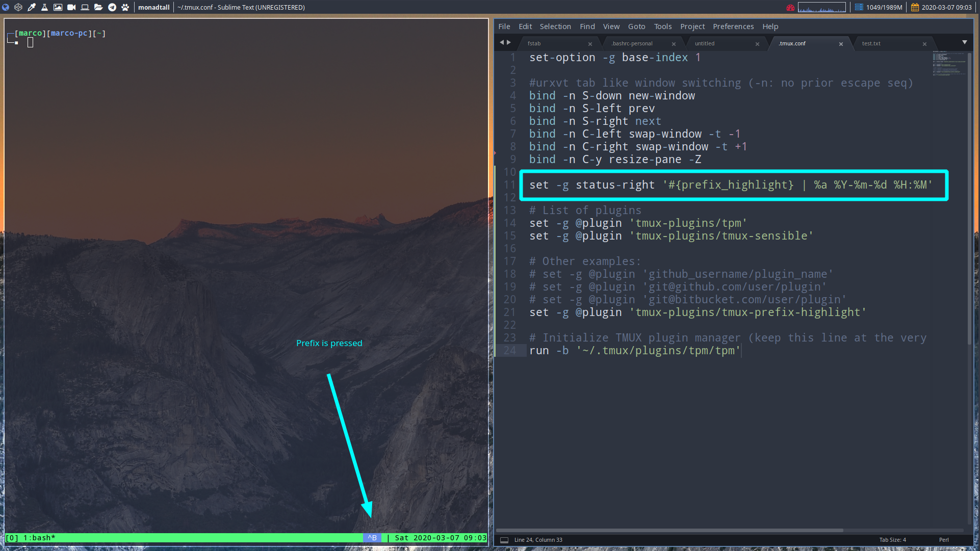
Task: Click the globe icon in the top bar
Action: pos(6,7)
